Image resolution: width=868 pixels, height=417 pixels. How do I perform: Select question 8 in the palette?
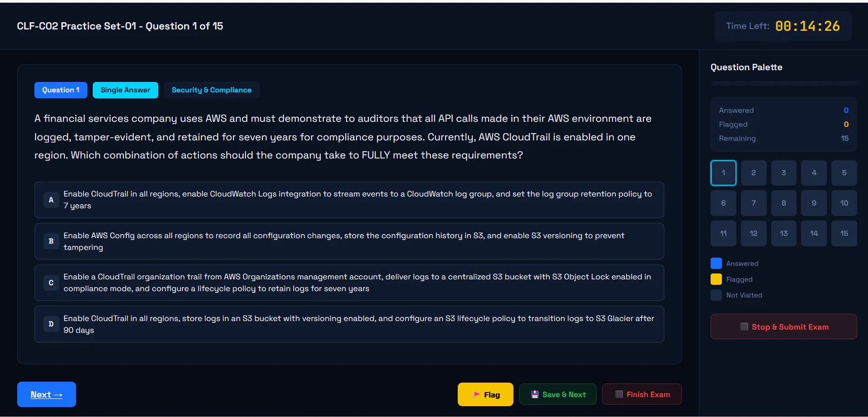(x=784, y=203)
